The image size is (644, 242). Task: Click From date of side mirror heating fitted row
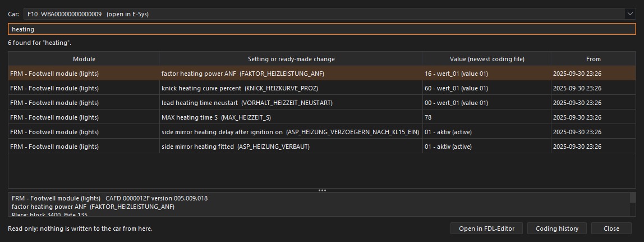[577, 147]
